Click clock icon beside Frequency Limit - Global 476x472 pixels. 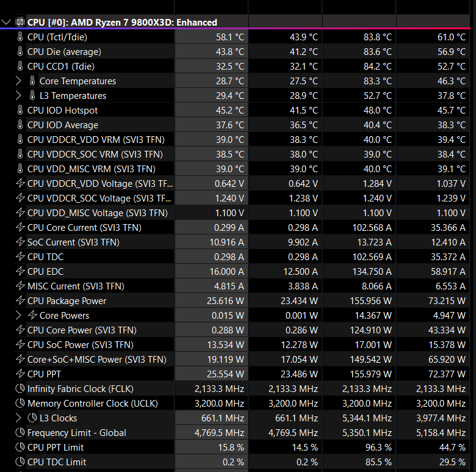click(x=20, y=432)
